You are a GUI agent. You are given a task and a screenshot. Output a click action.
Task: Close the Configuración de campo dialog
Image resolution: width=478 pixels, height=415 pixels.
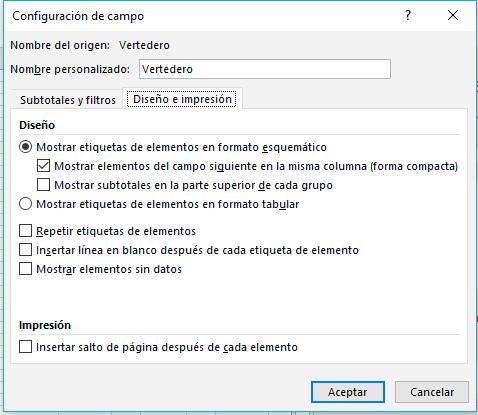[453, 15]
